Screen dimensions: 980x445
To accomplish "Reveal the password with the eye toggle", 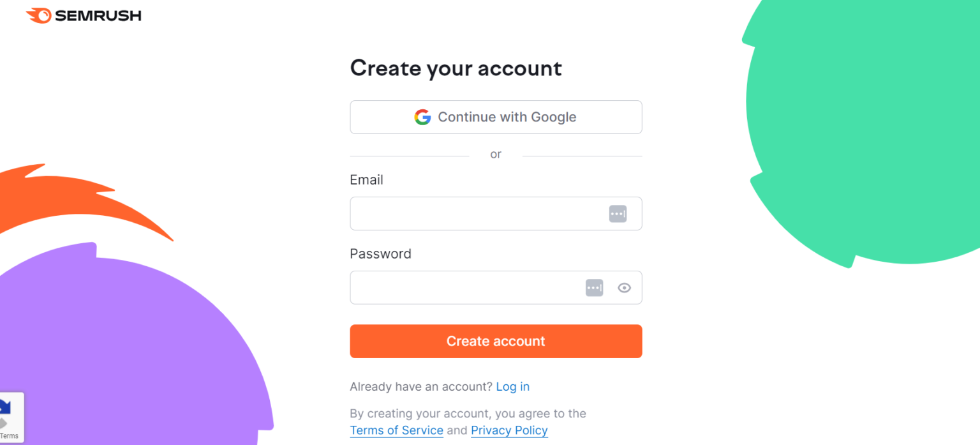I will click(x=624, y=287).
